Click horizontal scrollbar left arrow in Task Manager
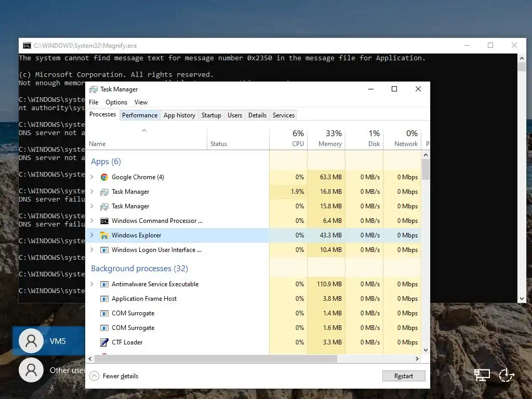Screen dimensions: 532x399 90,358
